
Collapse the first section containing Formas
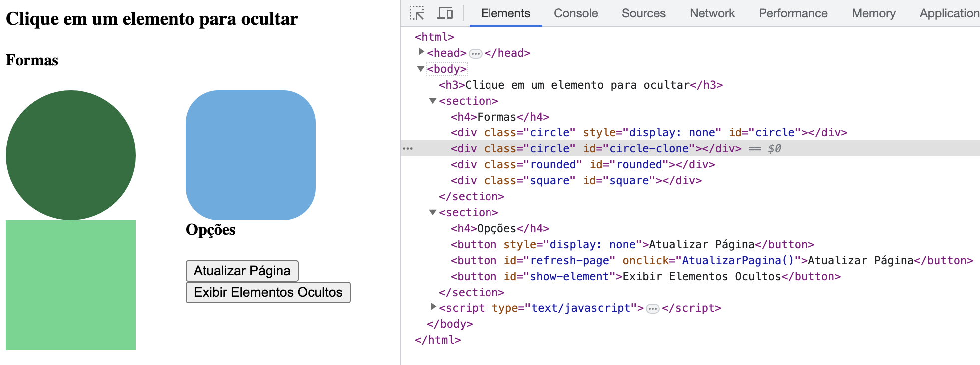pyautogui.click(x=433, y=101)
